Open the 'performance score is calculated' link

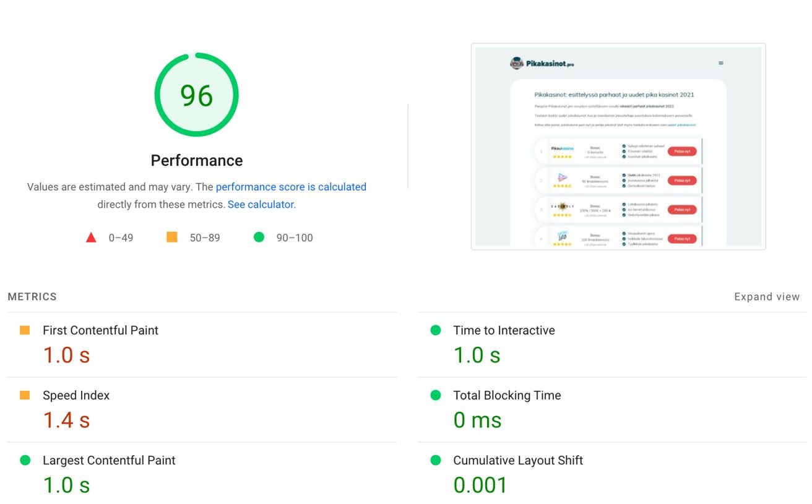click(291, 187)
